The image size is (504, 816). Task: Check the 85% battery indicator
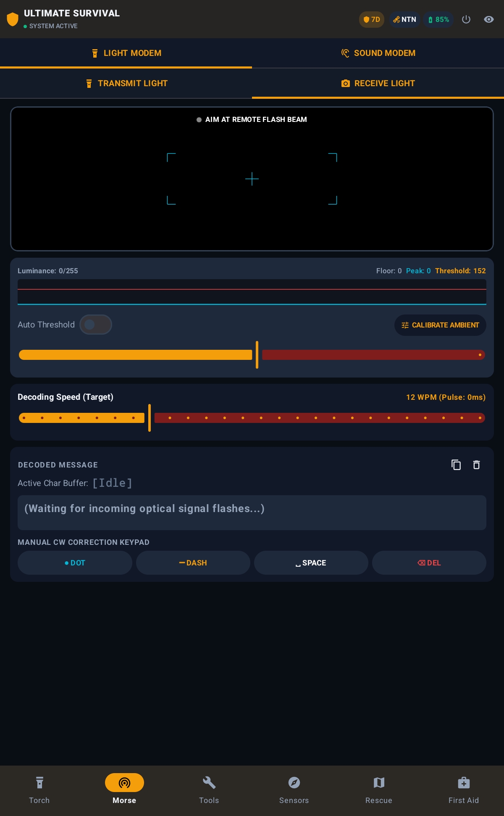[x=438, y=19]
